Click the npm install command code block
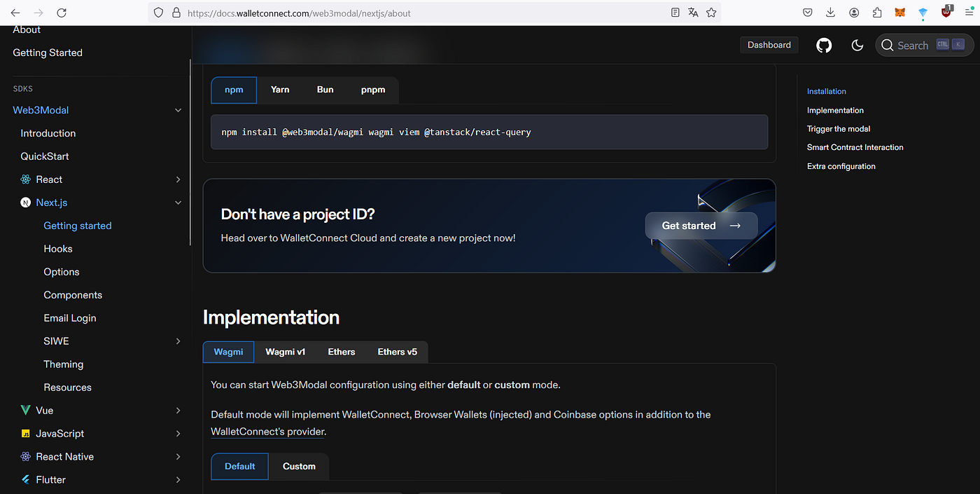The width and height of the screenshot is (980, 494). (489, 132)
